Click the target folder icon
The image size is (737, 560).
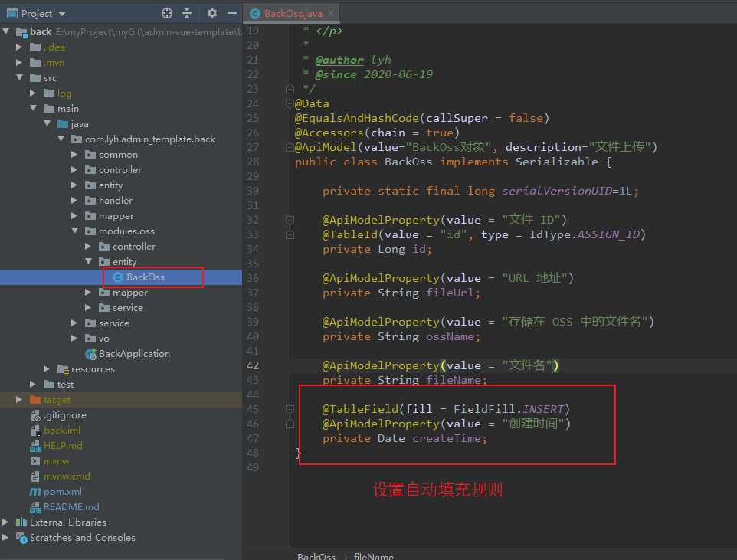click(35, 400)
